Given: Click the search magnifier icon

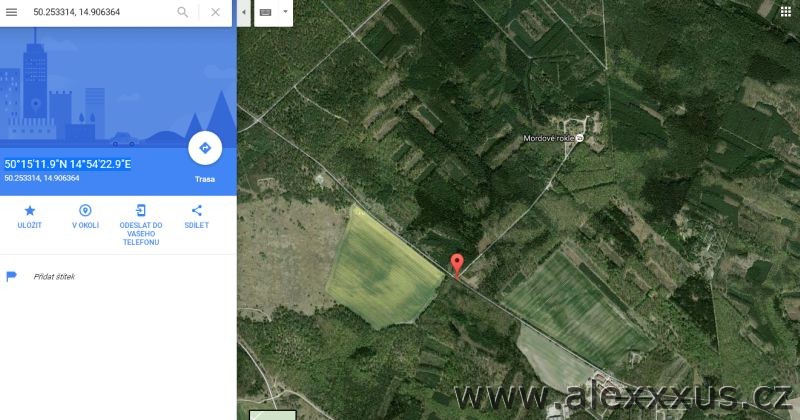Looking at the screenshot, I should [182, 12].
